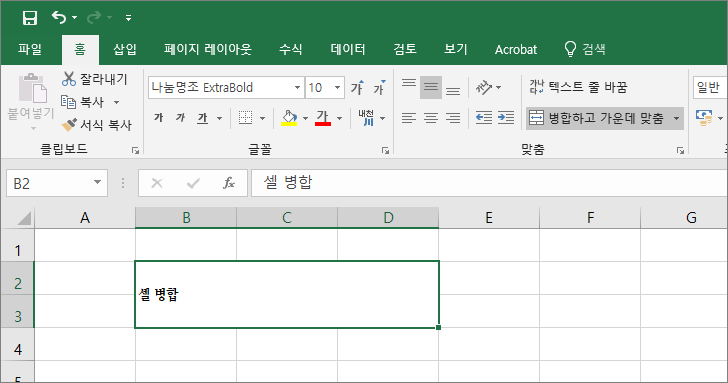Toggle left horizontal align icon
The image size is (728, 383).
[x=409, y=118]
